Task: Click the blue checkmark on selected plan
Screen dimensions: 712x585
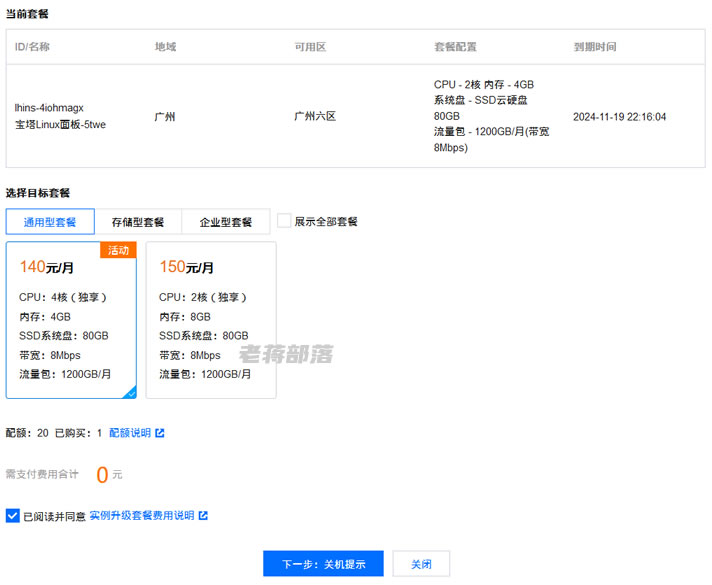Action: point(130,392)
